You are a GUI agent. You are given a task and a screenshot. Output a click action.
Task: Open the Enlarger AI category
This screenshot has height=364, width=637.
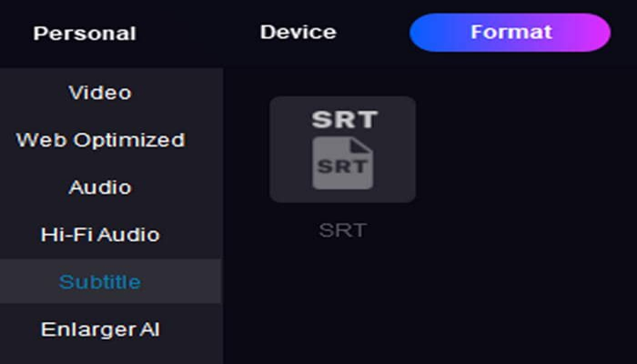[x=100, y=329]
